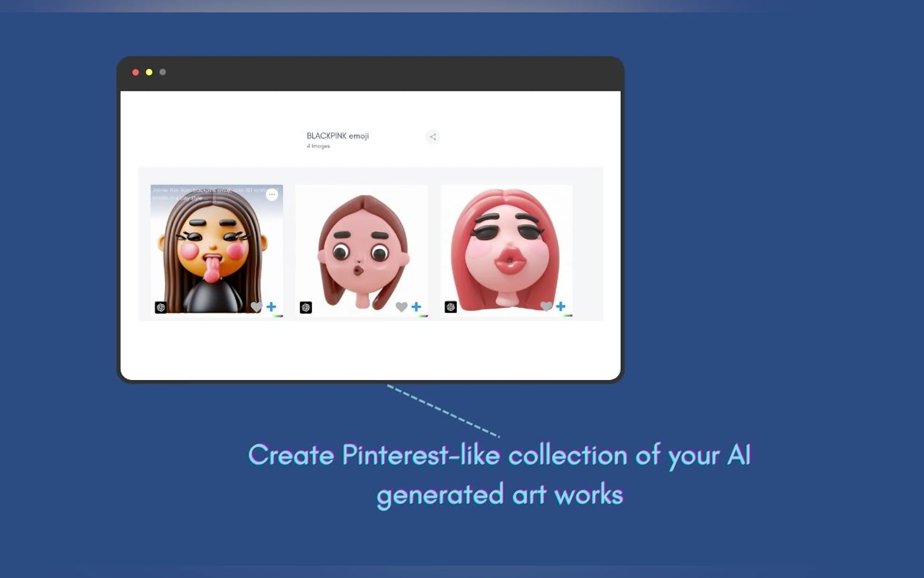The width and height of the screenshot is (924, 578).
Task: Click the BLACKPINK emoji collection title
Action: pos(338,136)
